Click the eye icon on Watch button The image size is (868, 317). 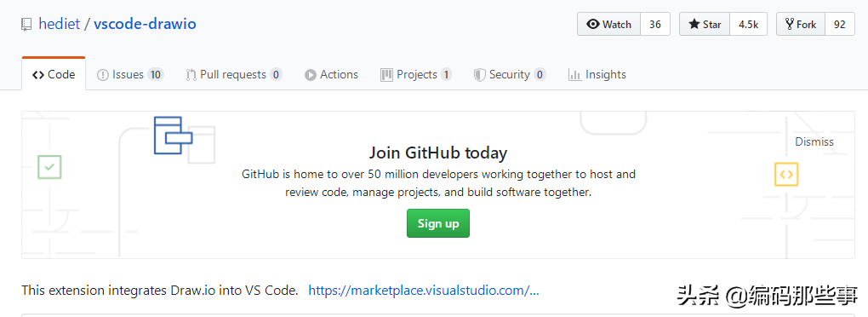[x=593, y=25]
